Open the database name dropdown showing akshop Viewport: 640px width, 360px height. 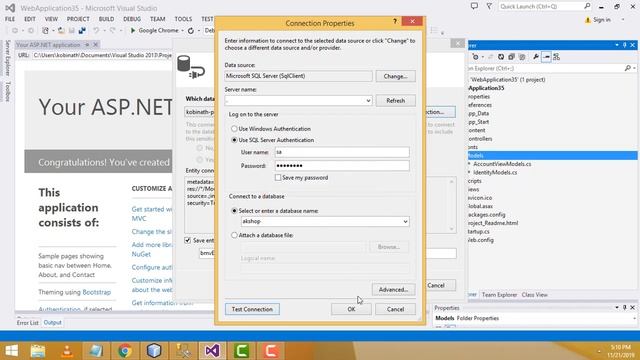click(405, 221)
